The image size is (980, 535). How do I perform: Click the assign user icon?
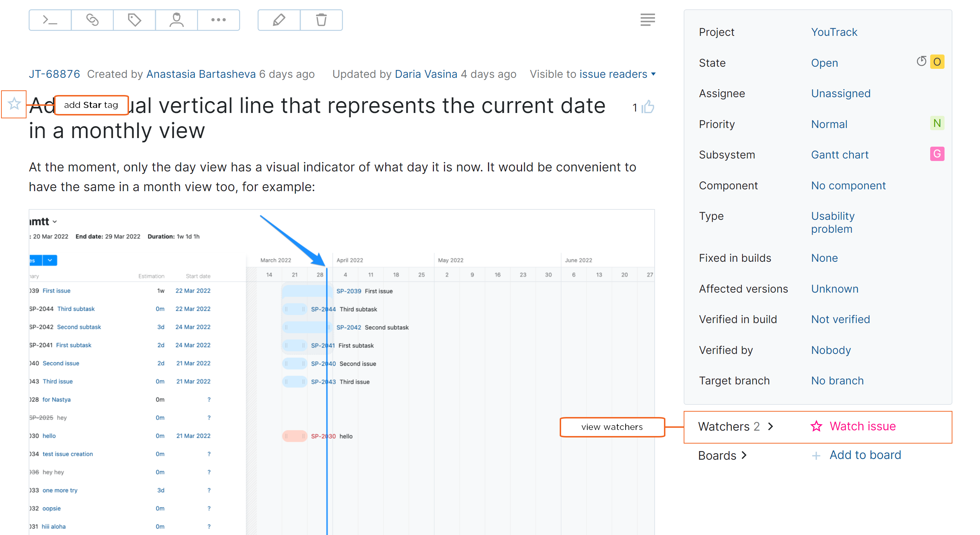point(177,20)
